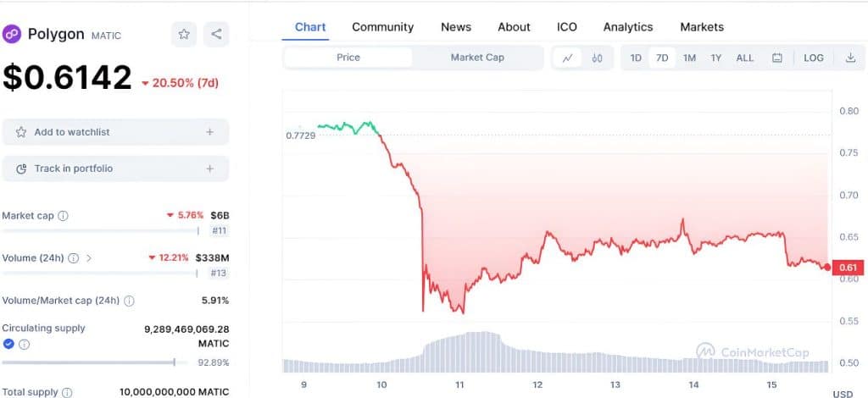Expand Add to watlist plus sign

point(209,132)
